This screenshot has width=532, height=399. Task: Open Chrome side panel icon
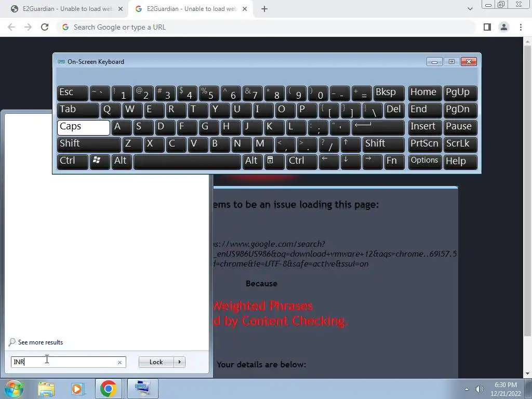pos(487,27)
